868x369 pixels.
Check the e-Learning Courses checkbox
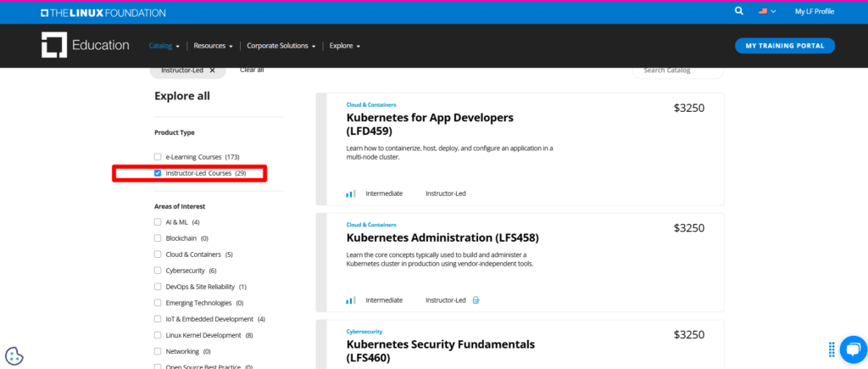[x=158, y=157]
